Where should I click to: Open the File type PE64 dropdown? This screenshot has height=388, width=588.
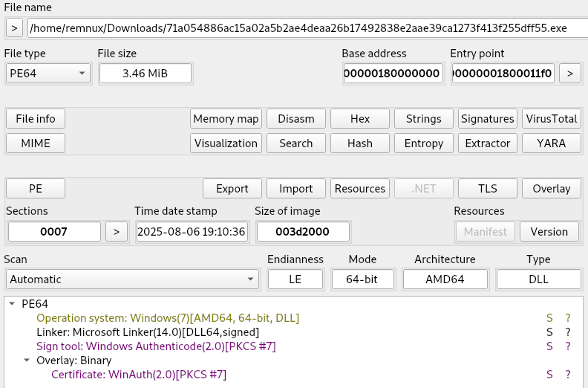coord(48,74)
